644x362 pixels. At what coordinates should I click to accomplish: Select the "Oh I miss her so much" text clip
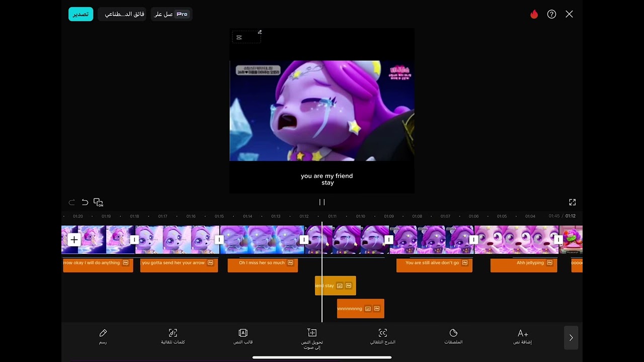pos(263,265)
